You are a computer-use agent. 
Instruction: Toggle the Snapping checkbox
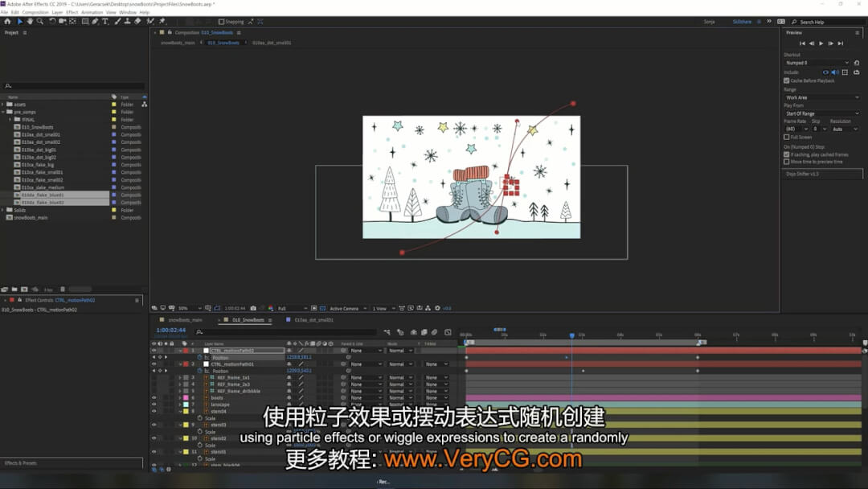point(222,22)
